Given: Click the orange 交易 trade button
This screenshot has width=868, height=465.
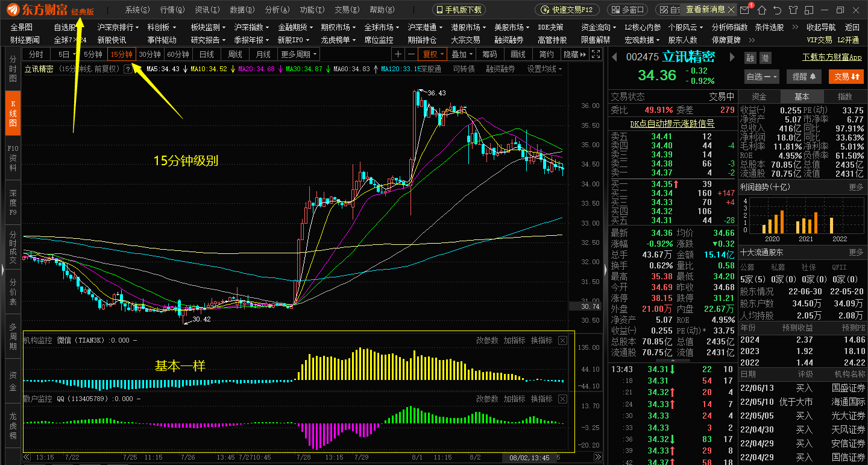Looking at the screenshot, I should pos(847,77).
